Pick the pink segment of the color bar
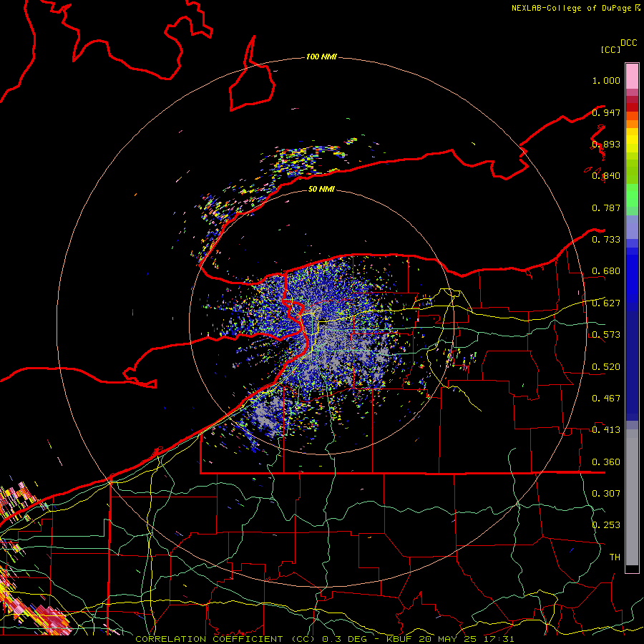The height and width of the screenshot is (644, 644). (632, 77)
